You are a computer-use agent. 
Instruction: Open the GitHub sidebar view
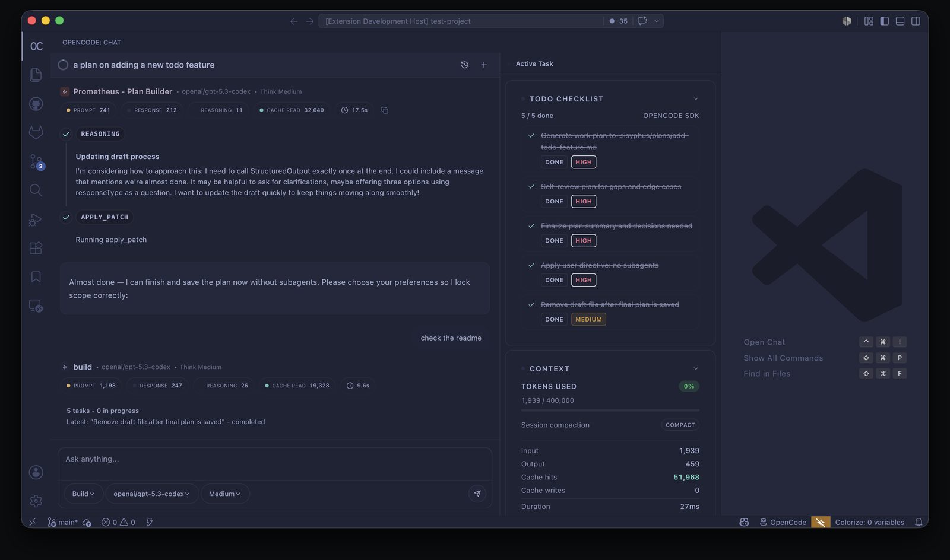click(36, 104)
